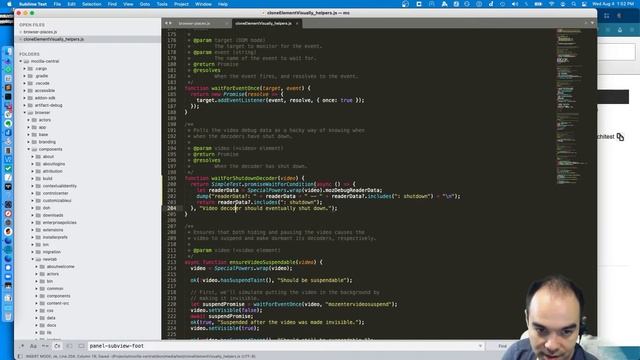Open the Selection menu
640x360 pixels.
pos(91,4)
